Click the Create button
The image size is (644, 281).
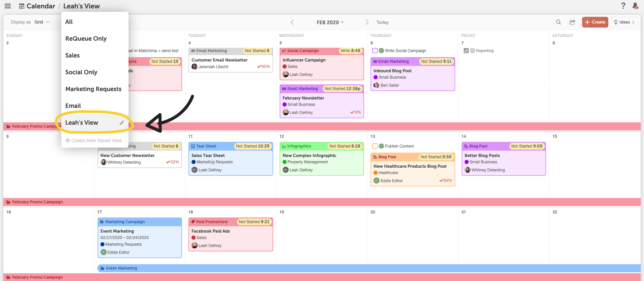(x=595, y=22)
